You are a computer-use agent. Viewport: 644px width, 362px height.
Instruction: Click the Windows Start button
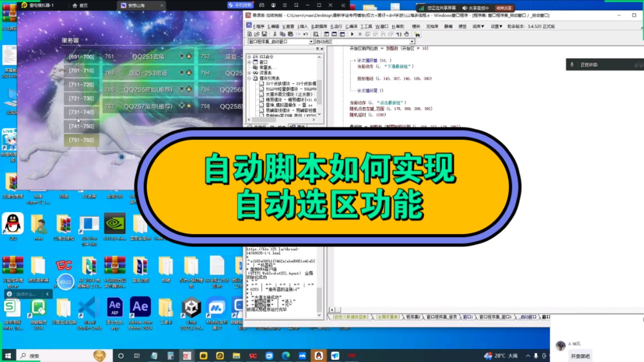pos(8,356)
